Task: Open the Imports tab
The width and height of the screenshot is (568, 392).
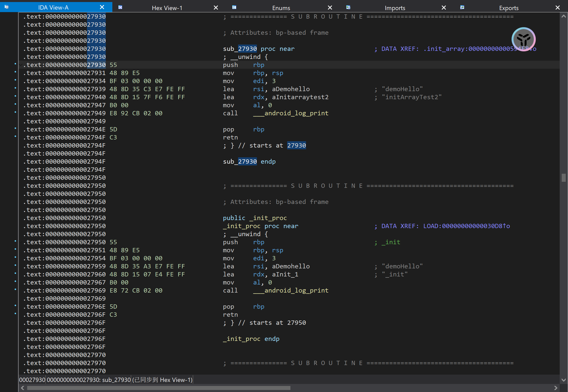Action: pos(395,8)
